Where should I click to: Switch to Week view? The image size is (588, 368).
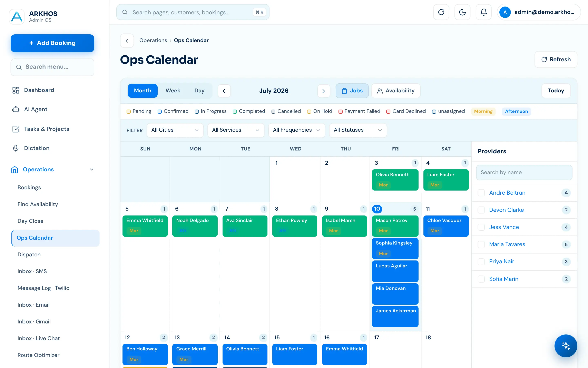pyautogui.click(x=173, y=91)
